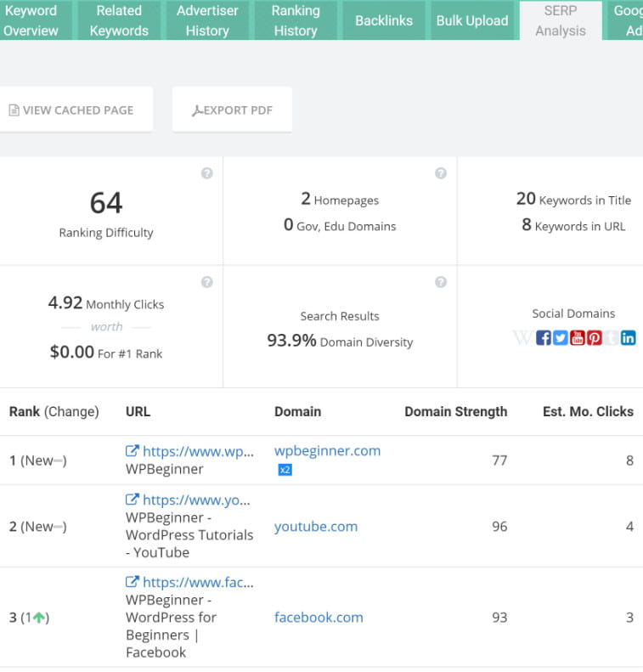The image size is (643, 672).
Task: Click the external link icon for rank 2 URL
Action: coord(132,500)
